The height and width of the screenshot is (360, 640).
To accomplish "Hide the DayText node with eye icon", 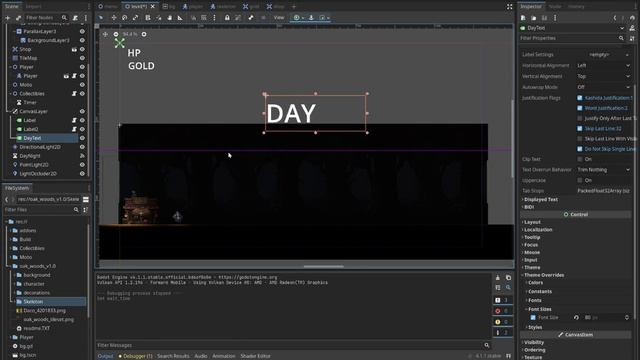I will click(82, 138).
